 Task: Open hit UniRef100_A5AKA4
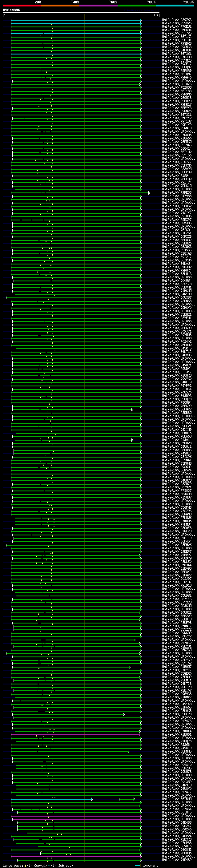[177, 30]
